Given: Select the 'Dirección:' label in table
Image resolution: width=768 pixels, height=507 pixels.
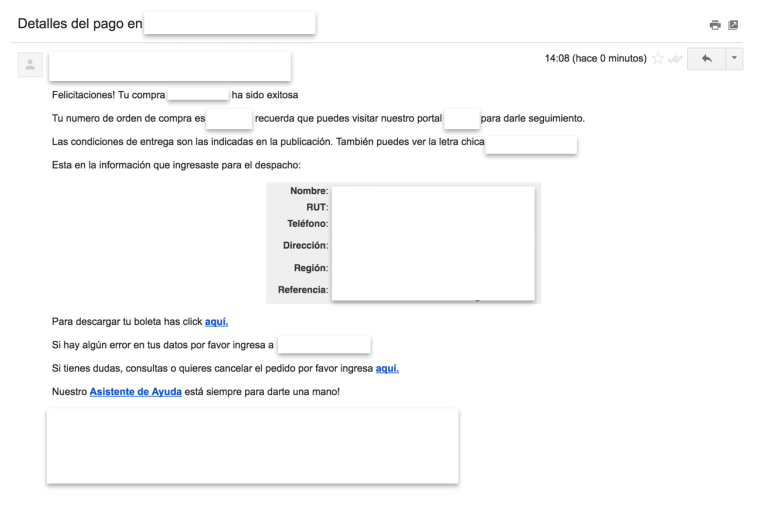Looking at the screenshot, I should click(x=306, y=245).
